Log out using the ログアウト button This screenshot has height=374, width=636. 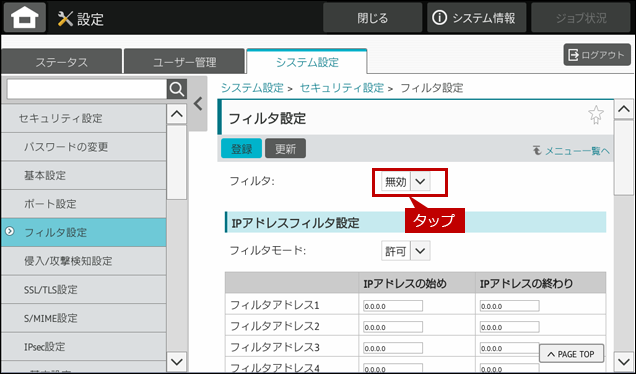597,55
